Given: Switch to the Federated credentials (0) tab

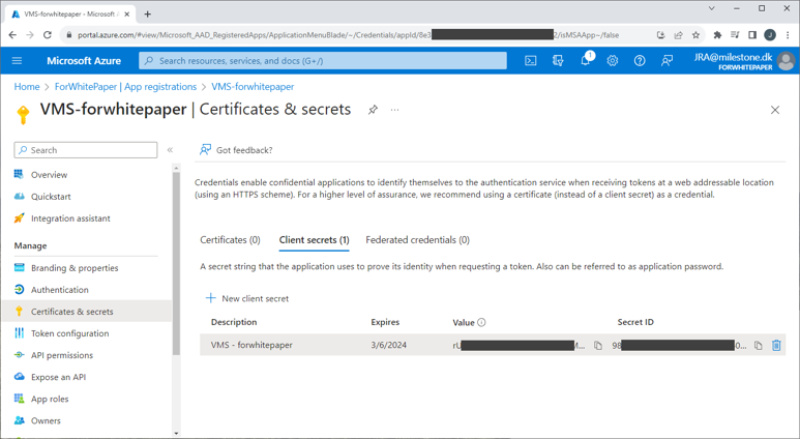Looking at the screenshot, I should (x=417, y=240).
